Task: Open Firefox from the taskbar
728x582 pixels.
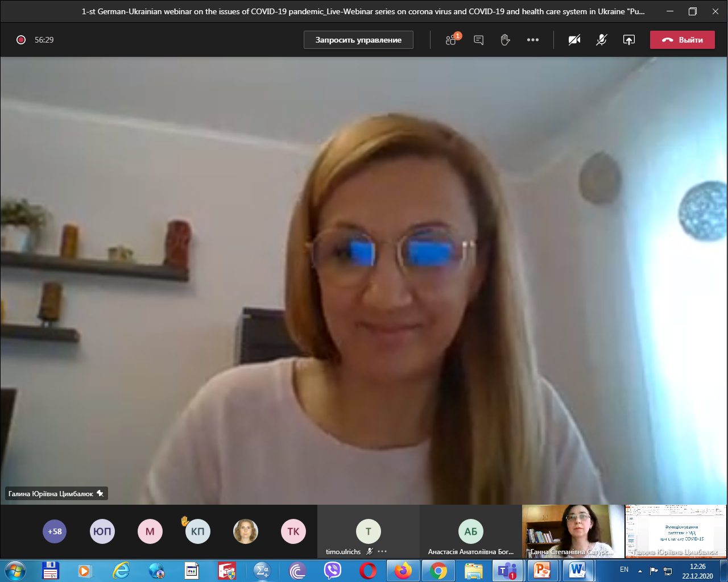Action: click(403, 570)
